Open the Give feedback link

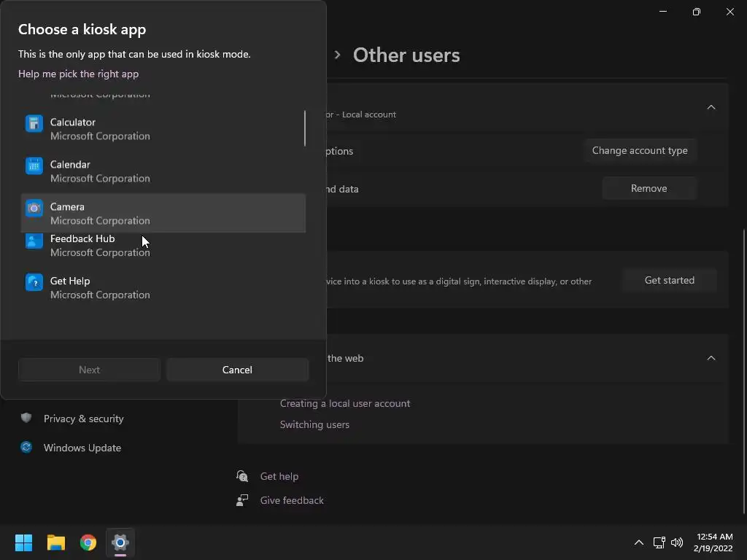click(292, 500)
